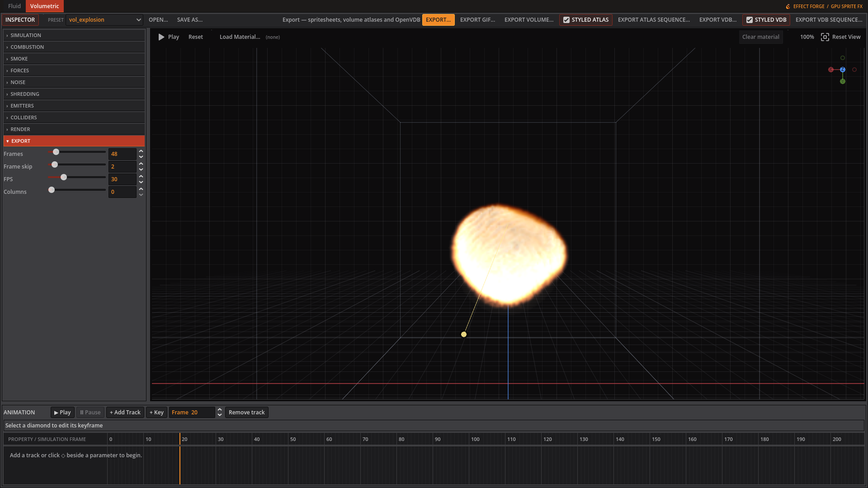Click the viewport Play triangle icon
The height and width of the screenshot is (488, 868).
(161, 37)
